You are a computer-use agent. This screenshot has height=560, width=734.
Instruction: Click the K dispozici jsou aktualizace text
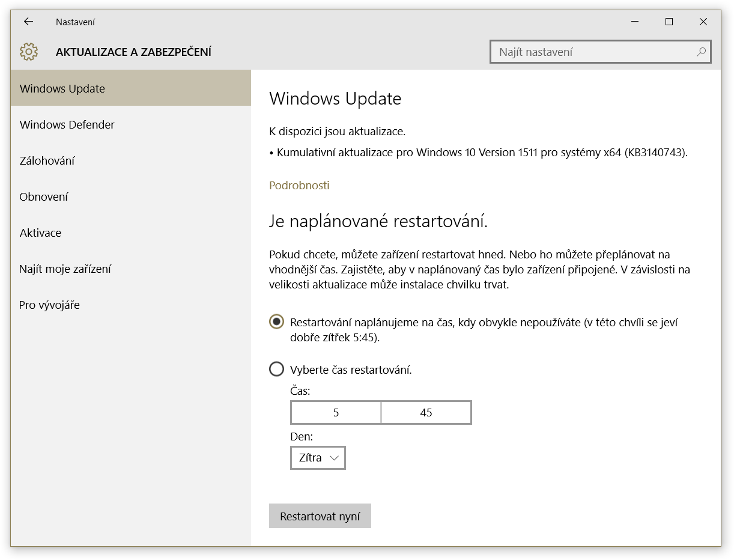pos(338,132)
